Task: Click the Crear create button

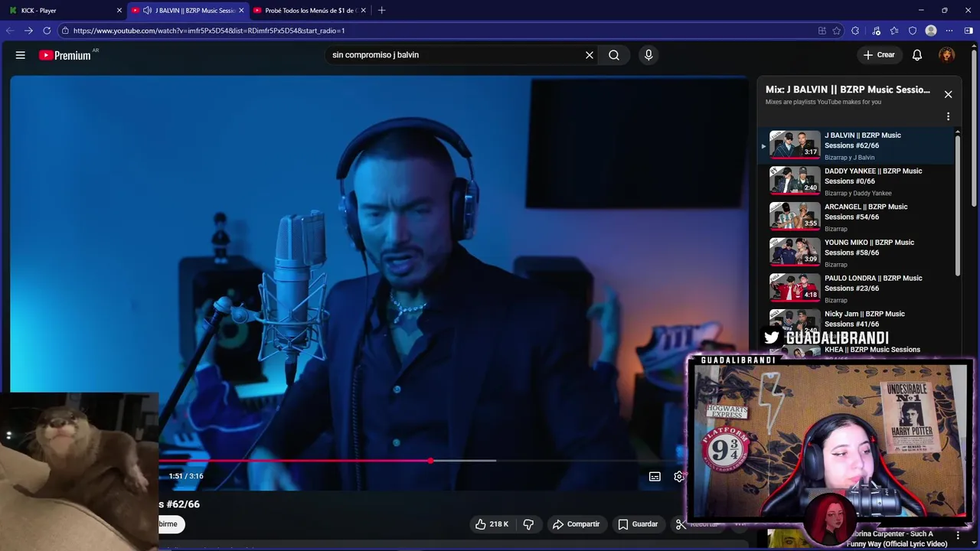Action: (879, 55)
